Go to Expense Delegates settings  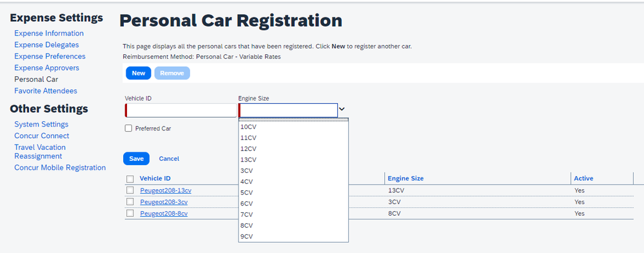46,45
